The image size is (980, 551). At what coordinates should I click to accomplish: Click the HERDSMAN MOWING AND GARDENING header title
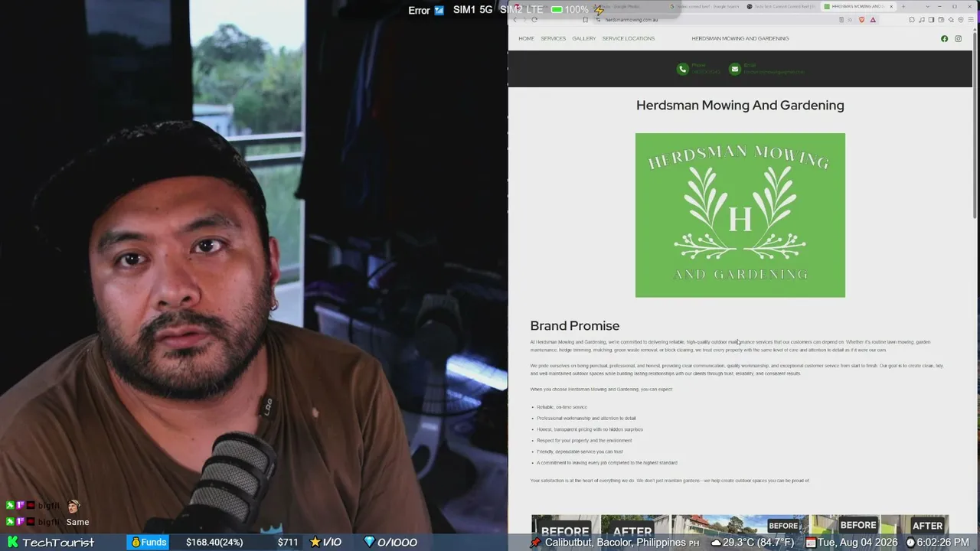click(740, 38)
